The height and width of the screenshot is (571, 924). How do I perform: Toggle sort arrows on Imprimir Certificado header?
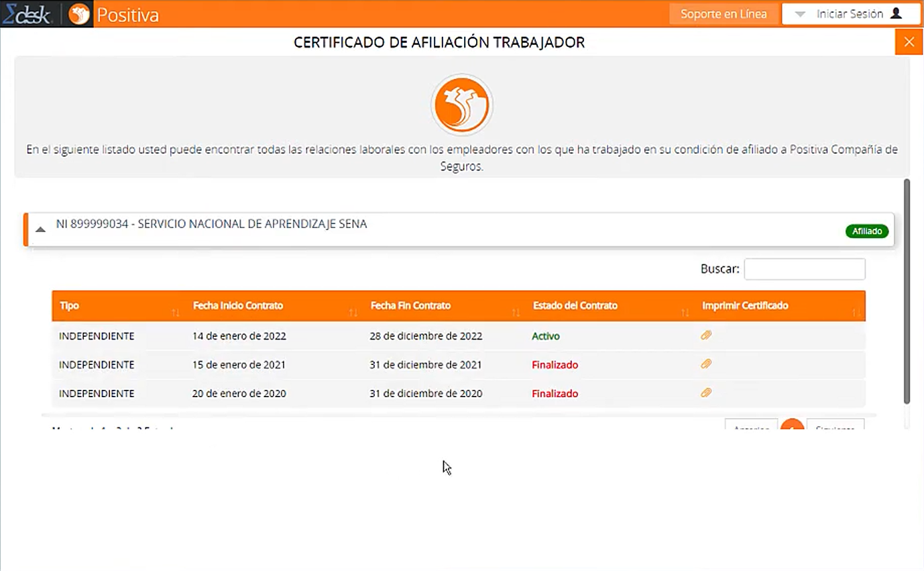856,311
